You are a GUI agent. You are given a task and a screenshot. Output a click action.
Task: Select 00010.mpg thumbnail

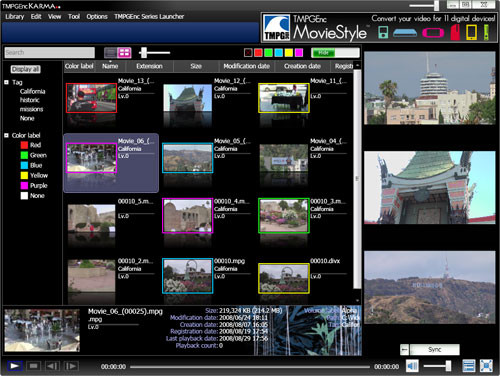click(188, 276)
